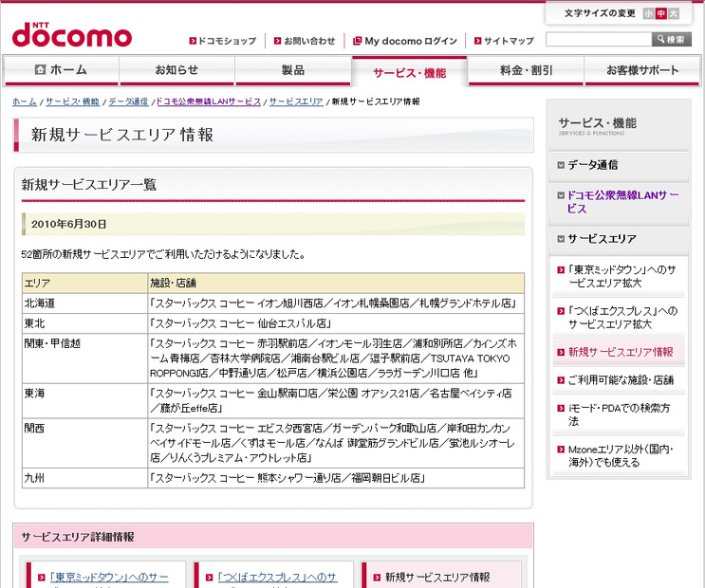Select large font size button 大
The width and height of the screenshot is (705, 588).
tap(673, 13)
